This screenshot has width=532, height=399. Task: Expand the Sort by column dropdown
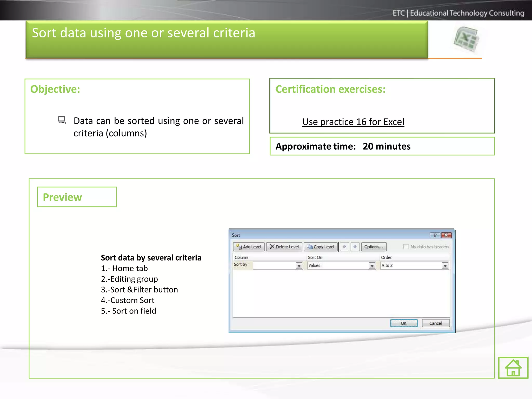[299, 266]
